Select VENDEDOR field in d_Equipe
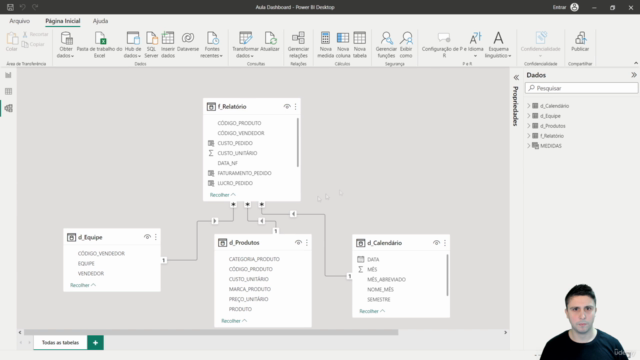640x360 pixels. pyautogui.click(x=91, y=273)
